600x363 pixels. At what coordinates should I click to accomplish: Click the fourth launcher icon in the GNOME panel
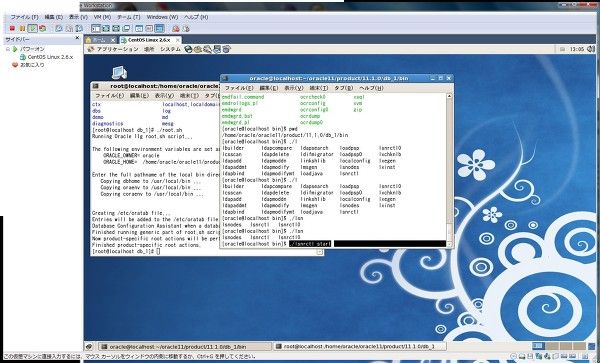(217, 49)
